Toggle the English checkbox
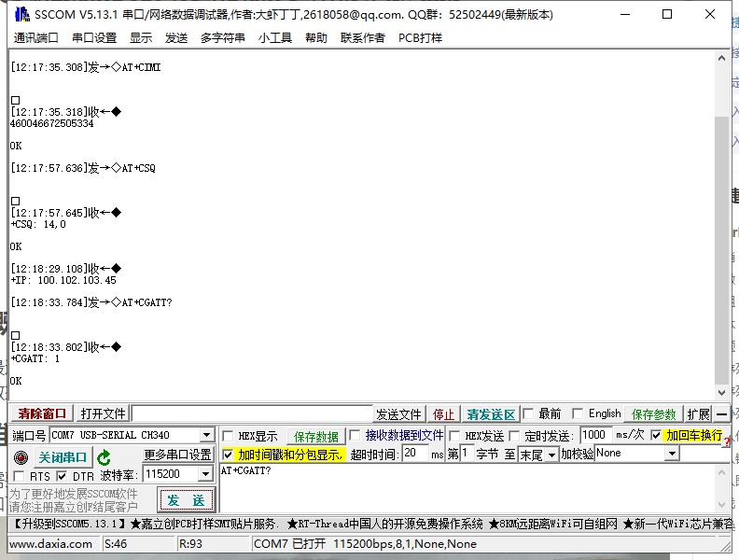The width and height of the screenshot is (739, 560). 578,413
